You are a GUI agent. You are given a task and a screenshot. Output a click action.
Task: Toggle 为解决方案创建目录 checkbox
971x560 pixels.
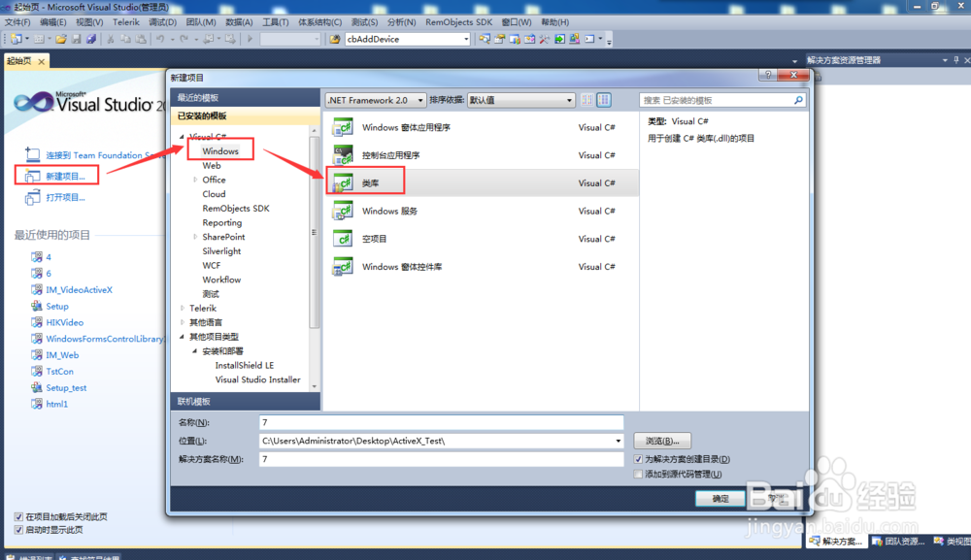click(x=638, y=459)
